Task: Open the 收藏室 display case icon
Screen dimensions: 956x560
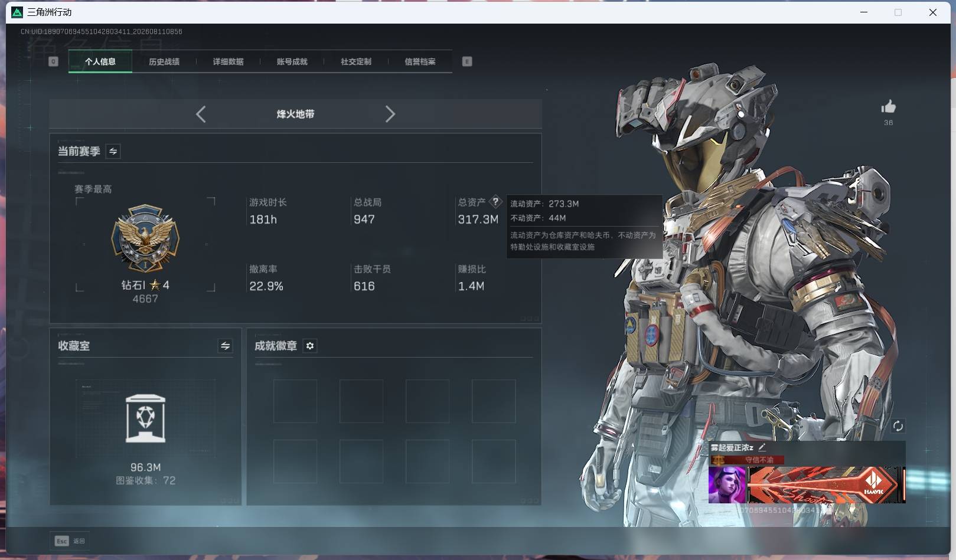Action: point(146,418)
